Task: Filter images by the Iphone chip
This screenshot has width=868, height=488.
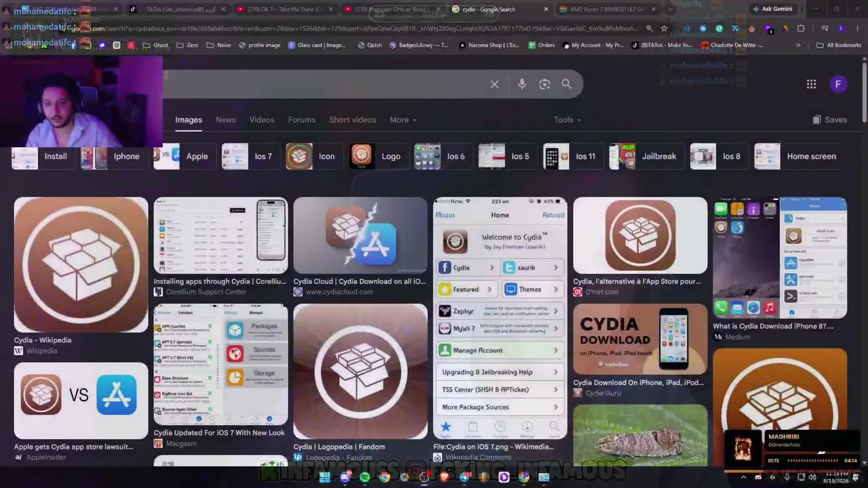Action: tap(113, 157)
